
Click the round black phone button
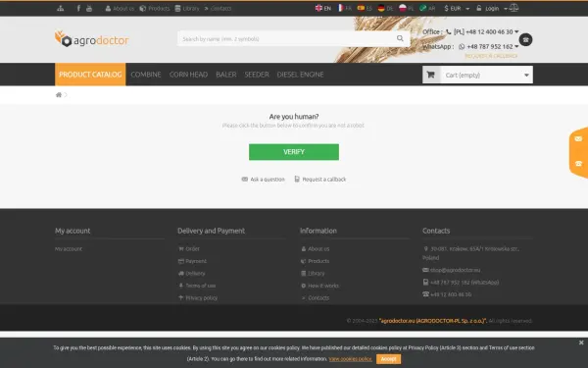[x=525, y=39]
